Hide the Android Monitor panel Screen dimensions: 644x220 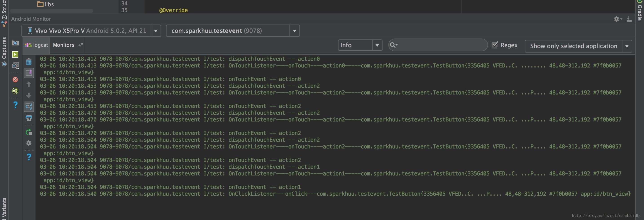point(629,19)
